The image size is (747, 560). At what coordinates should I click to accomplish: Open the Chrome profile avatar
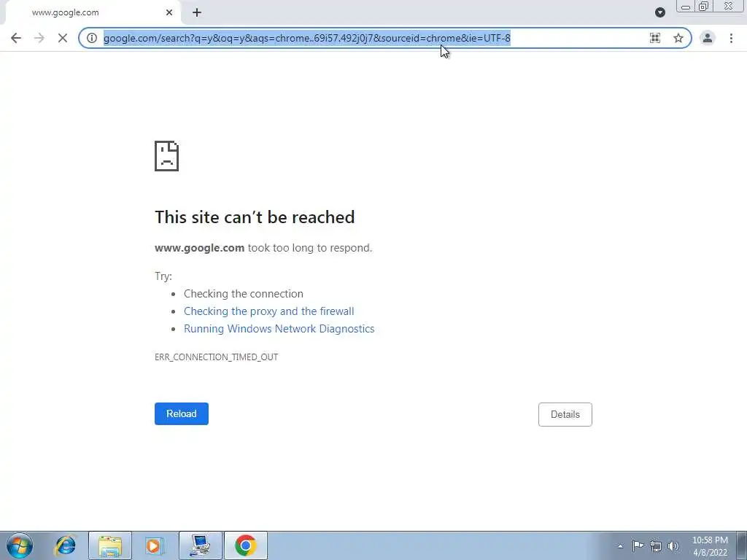click(x=708, y=38)
